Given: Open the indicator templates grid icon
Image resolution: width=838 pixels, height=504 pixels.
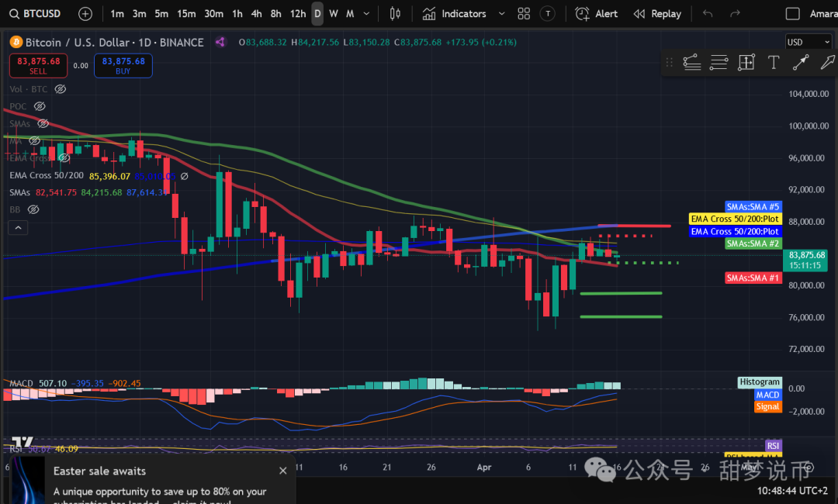Looking at the screenshot, I should (x=524, y=14).
